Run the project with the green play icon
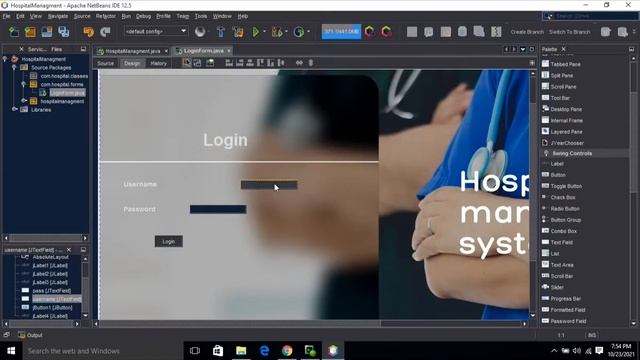The image size is (640, 360). coord(256,32)
